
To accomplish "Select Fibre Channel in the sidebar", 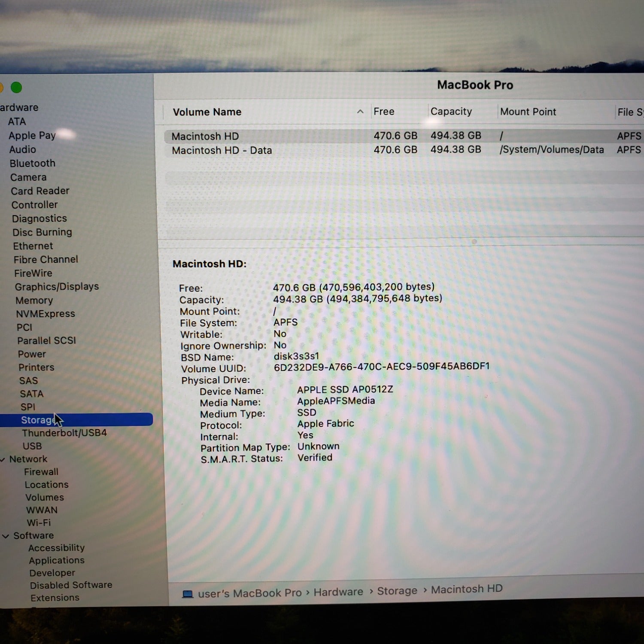I will (46, 259).
